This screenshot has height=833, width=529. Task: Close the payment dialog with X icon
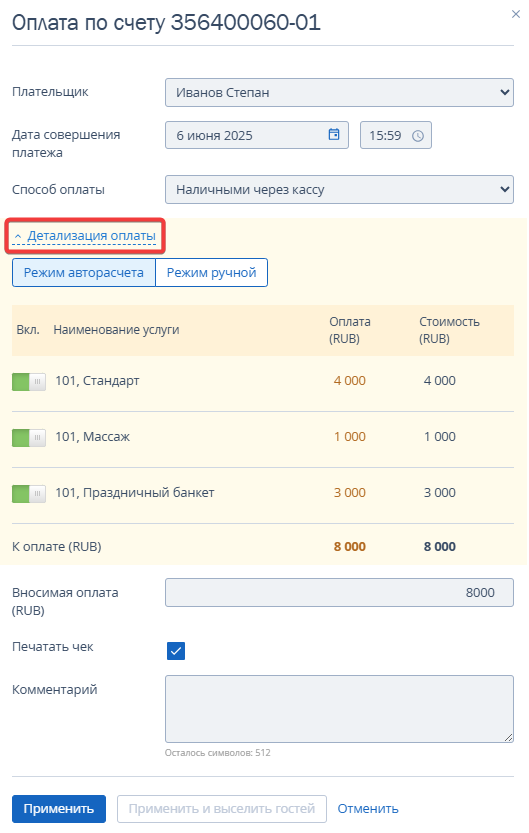point(515,14)
